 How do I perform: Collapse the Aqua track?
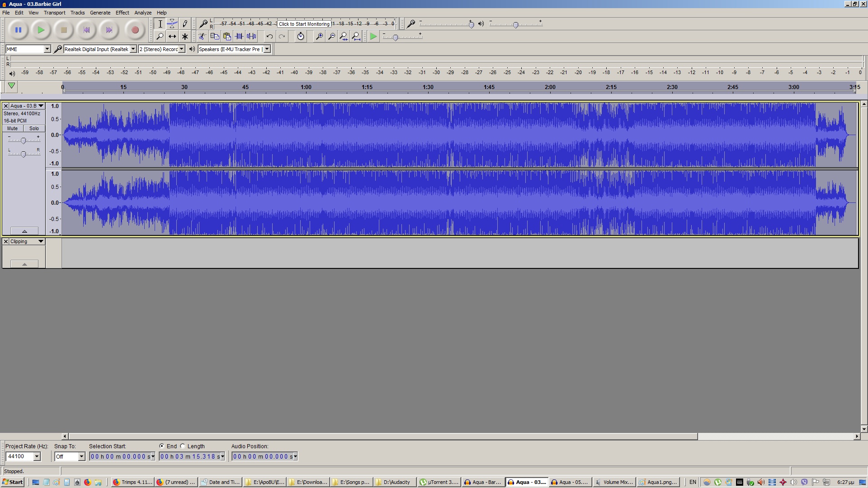point(24,231)
